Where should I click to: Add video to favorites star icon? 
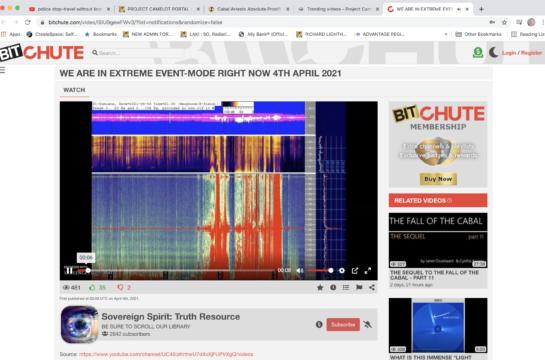point(320,287)
